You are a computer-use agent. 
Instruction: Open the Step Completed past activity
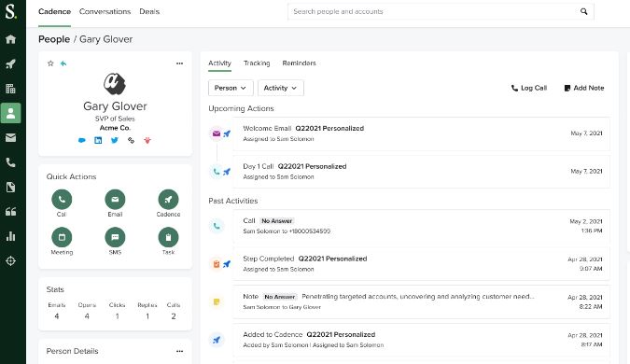(x=422, y=264)
